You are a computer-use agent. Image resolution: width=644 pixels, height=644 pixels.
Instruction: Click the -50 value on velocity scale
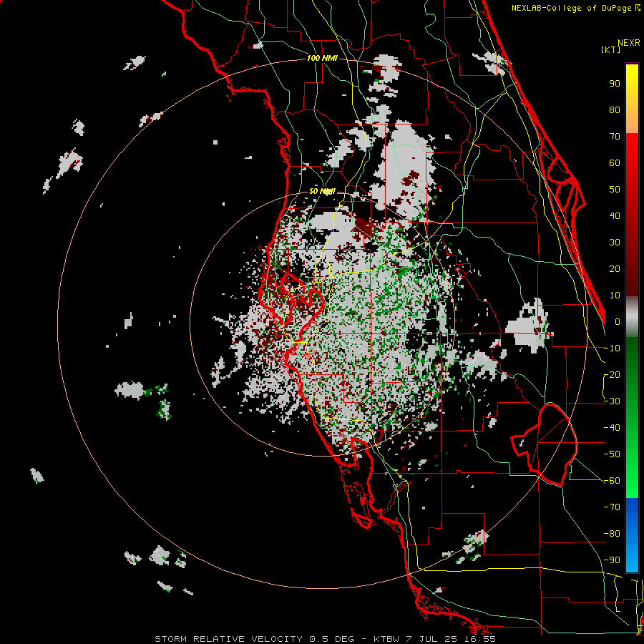(x=612, y=454)
